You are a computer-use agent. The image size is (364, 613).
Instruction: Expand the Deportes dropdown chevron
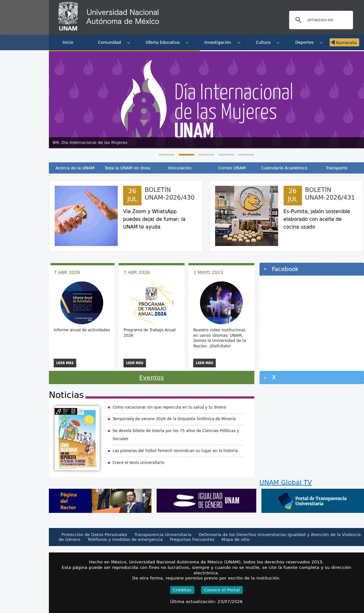point(321,43)
